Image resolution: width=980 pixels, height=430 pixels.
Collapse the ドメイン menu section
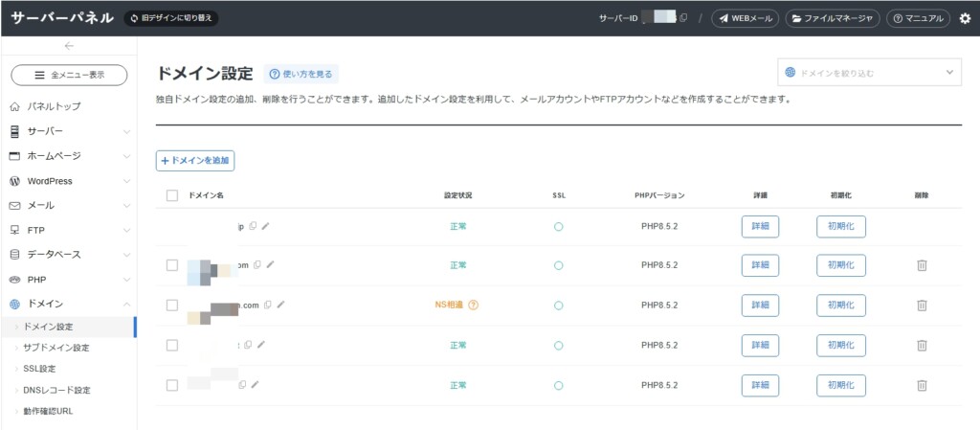pos(69,304)
